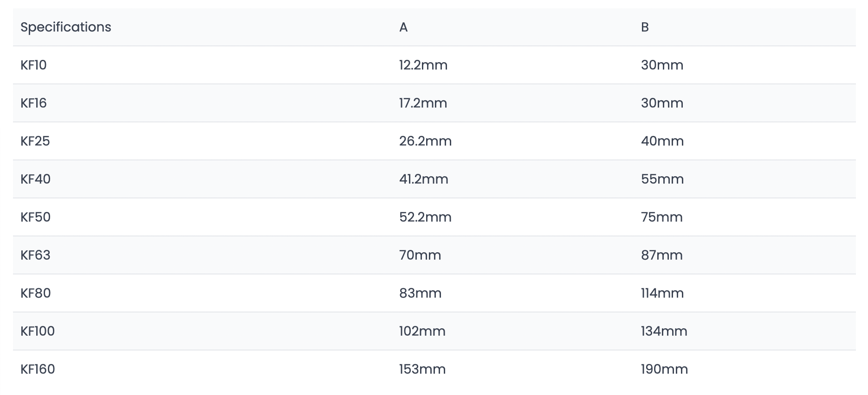The image size is (868, 395).
Task: Select the 55mm B dimension
Action: click(x=662, y=179)
